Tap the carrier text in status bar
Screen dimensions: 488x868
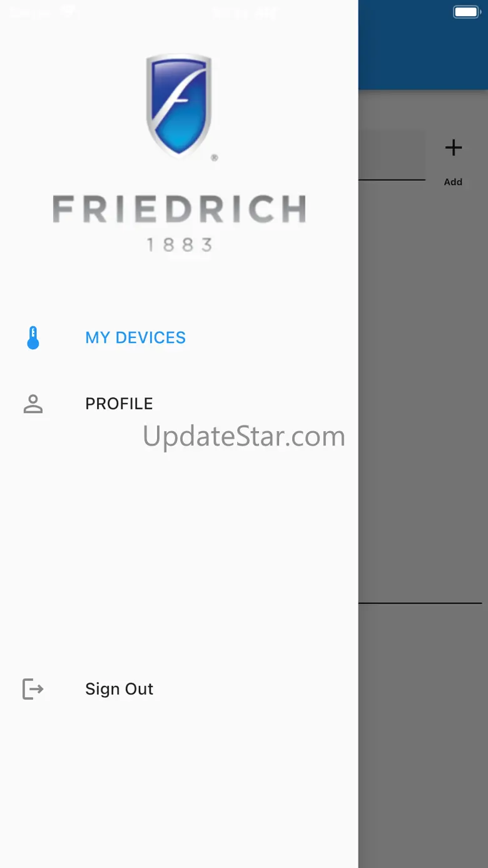click(x=31, y=11)
